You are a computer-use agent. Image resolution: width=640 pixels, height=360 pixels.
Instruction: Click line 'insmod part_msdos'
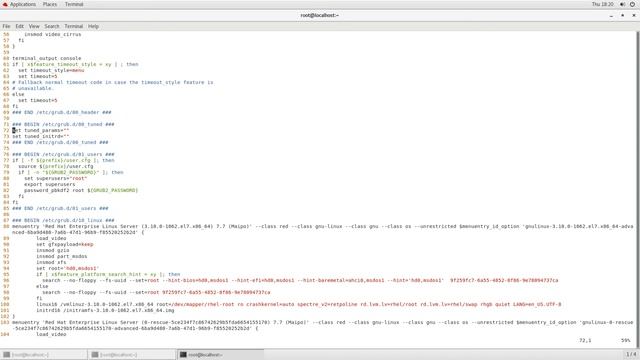pyautogui.click(x=61, y=256)
